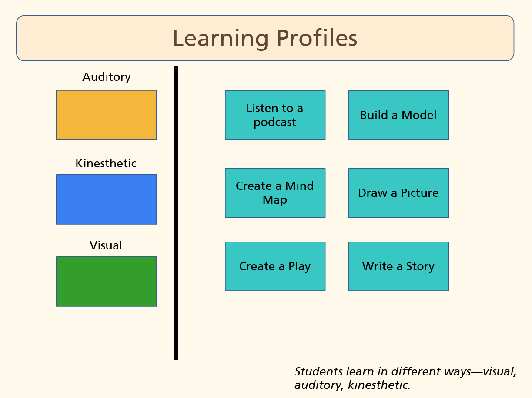Click the word 'Model' in the Build card
Screen dimensions: 532x398
pyautogui.click(x=419, y=115)
